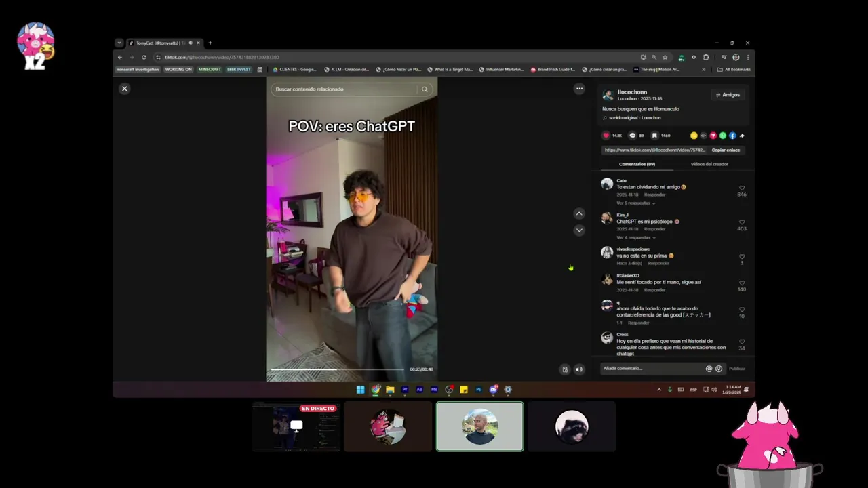Viewport: 868px width, 488px height.
Task: Click the @ mention icon in comment box
Action: [709, 369]
